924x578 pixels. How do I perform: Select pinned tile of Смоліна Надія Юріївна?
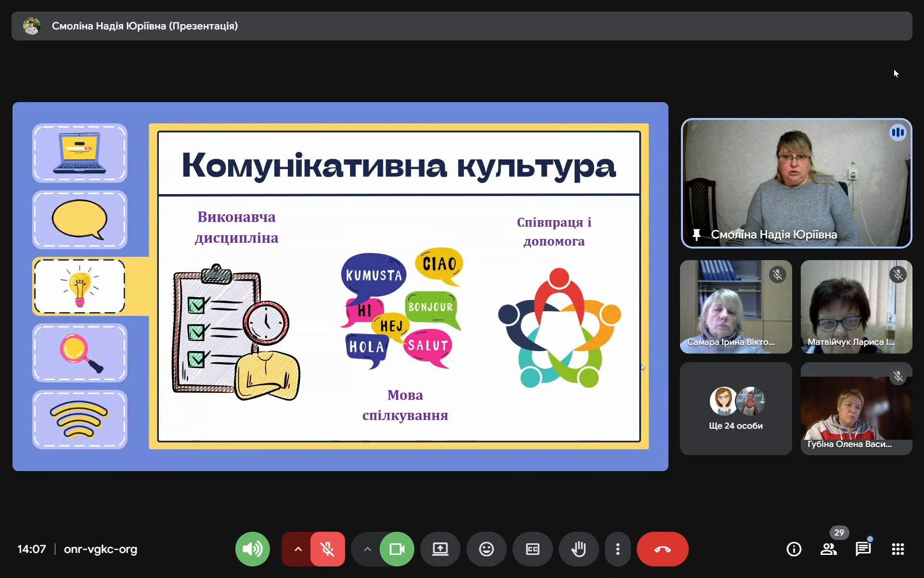tap(796, 183)
